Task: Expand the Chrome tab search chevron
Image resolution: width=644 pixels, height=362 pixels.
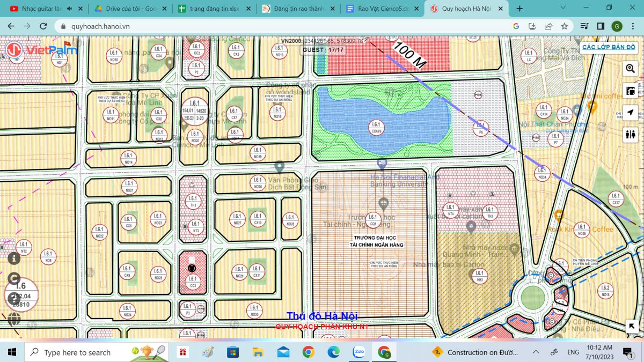Action: [x=563, y=8]
